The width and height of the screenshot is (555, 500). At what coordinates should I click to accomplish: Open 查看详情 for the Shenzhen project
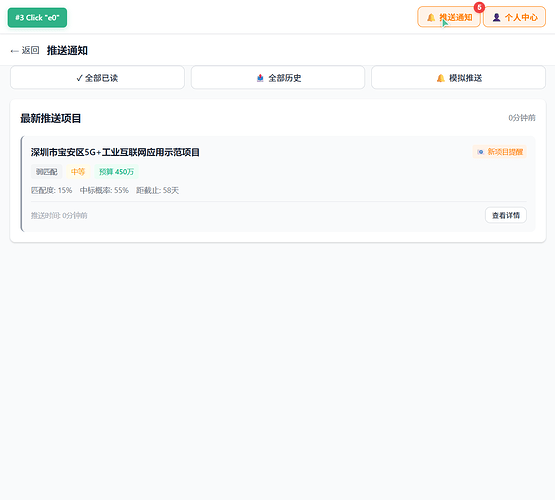(x=506, y=215)
